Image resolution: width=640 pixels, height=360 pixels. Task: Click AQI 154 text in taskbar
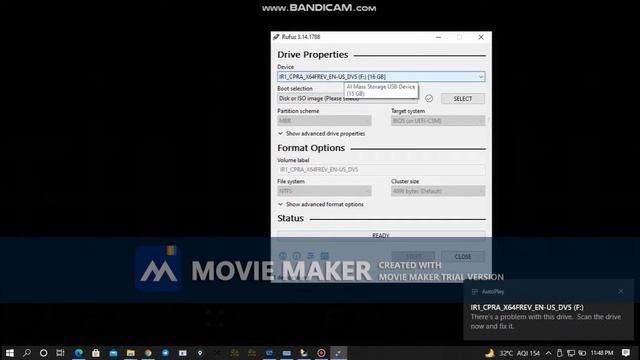(528, 353)
